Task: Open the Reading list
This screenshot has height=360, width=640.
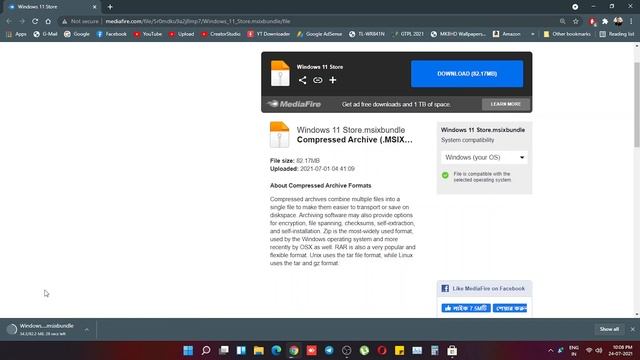Action: tap(617, 34)
